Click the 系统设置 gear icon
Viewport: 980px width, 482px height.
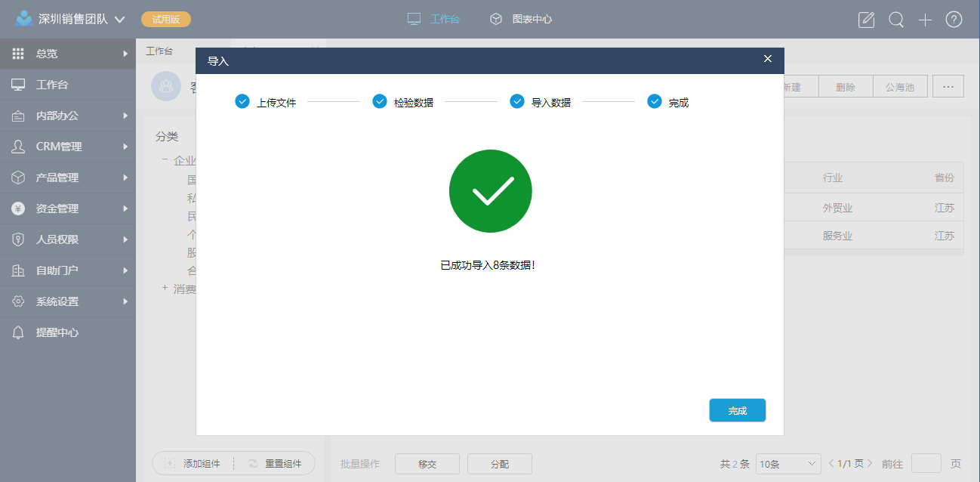click(x=18, y=301)
